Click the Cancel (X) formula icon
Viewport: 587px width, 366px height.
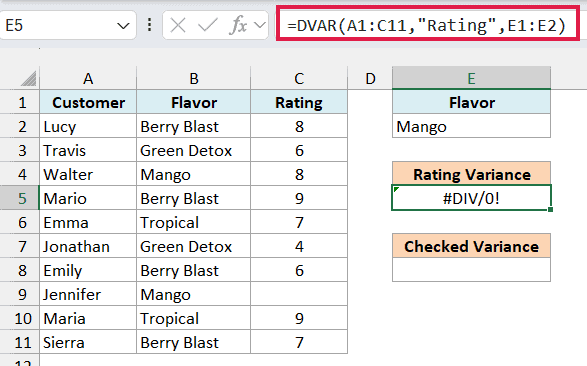pos(177,25)
